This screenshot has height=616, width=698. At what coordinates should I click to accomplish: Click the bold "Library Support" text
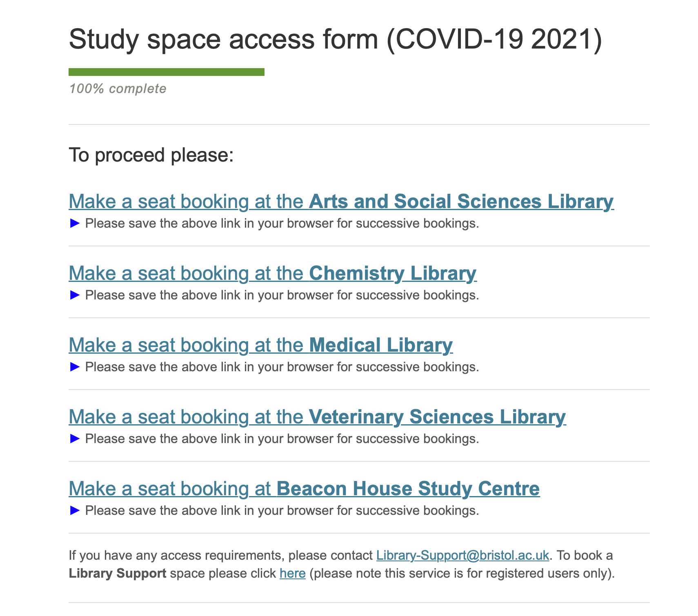pyautogui.click(x=117, y=574)
